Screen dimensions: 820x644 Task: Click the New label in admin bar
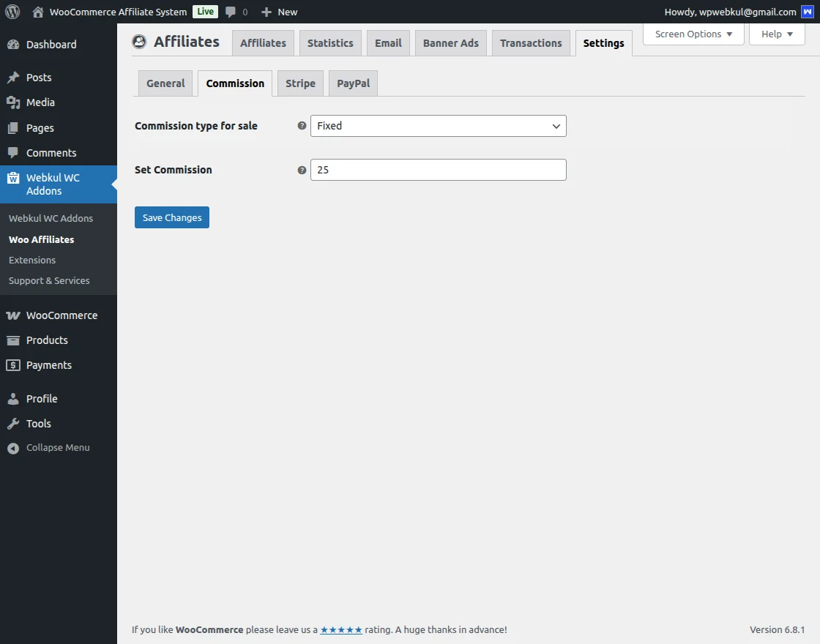click(288, 12)
